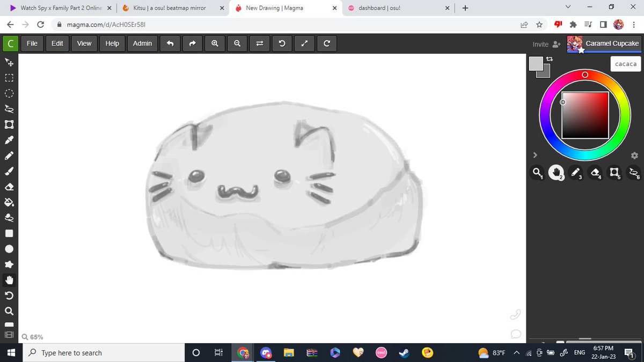Click the Invite button
Viewport: 644px width, 362px height.
coord(546,45)
